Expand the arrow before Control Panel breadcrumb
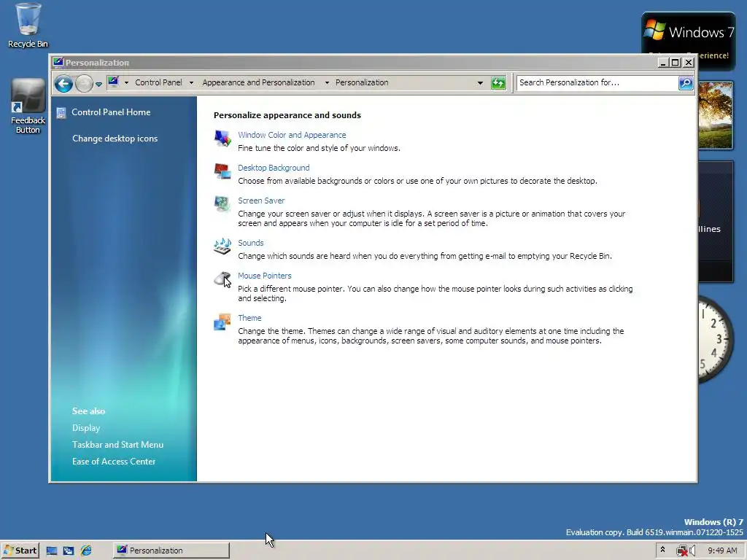The height and width of the screenshot is (560, 747). [x=126, y=82]
